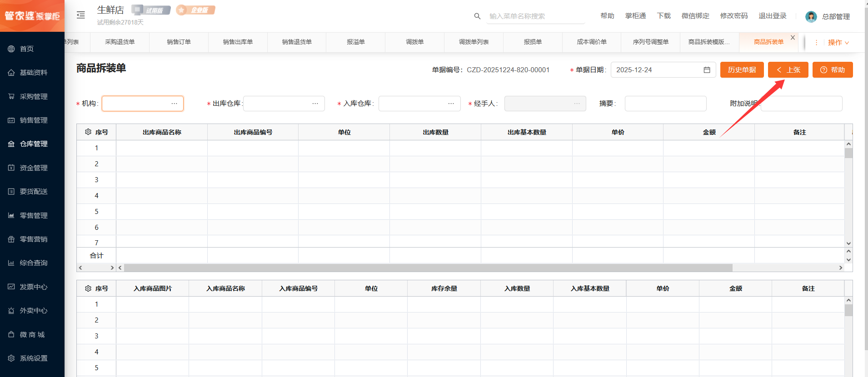Click the 摘要 input field
The width and height of the screenshot is (868, 377).
pos(665,104)
